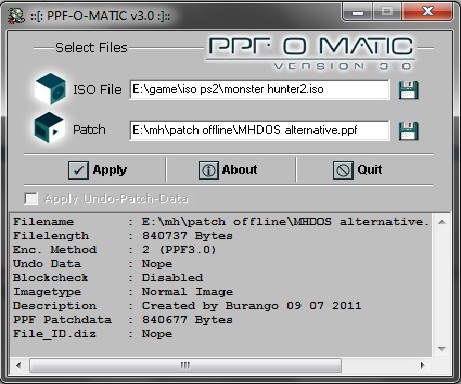Minimize the PPF-O-MATIC window
Screen dimensions: 461x384
(x=358, y=12)
